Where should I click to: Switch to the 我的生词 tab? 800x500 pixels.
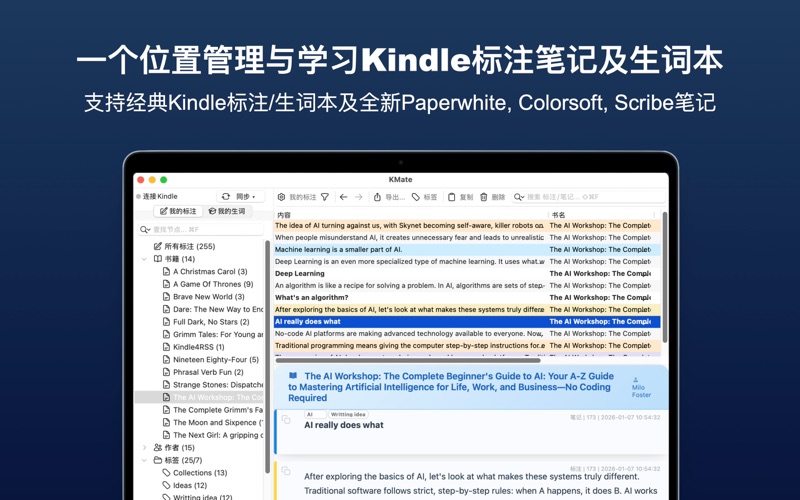click(x=227, y=211)
